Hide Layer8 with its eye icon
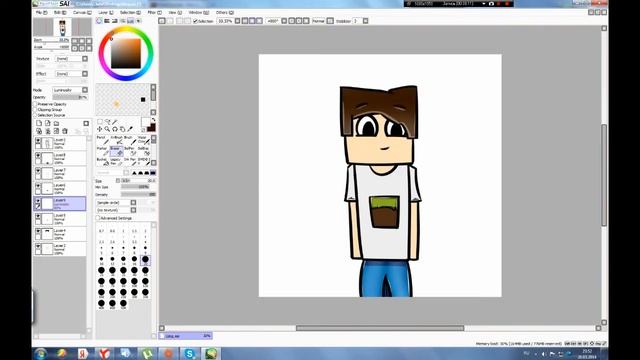Image resolution: width=640 pixels, height=360 pixels. click(x=38, y=156)
